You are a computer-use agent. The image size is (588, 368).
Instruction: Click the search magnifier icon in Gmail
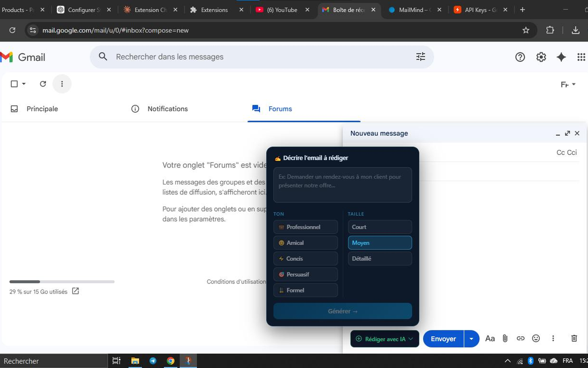click(103, 57)
